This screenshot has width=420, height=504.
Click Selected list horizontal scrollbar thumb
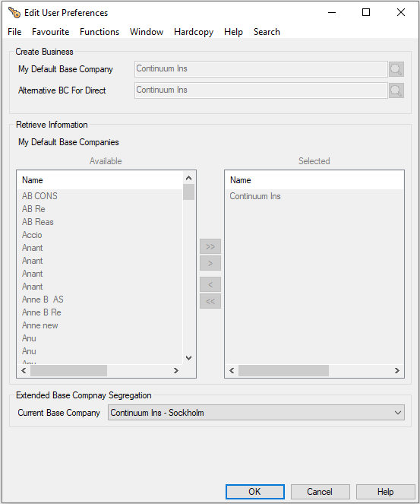(x=283, y=371)
